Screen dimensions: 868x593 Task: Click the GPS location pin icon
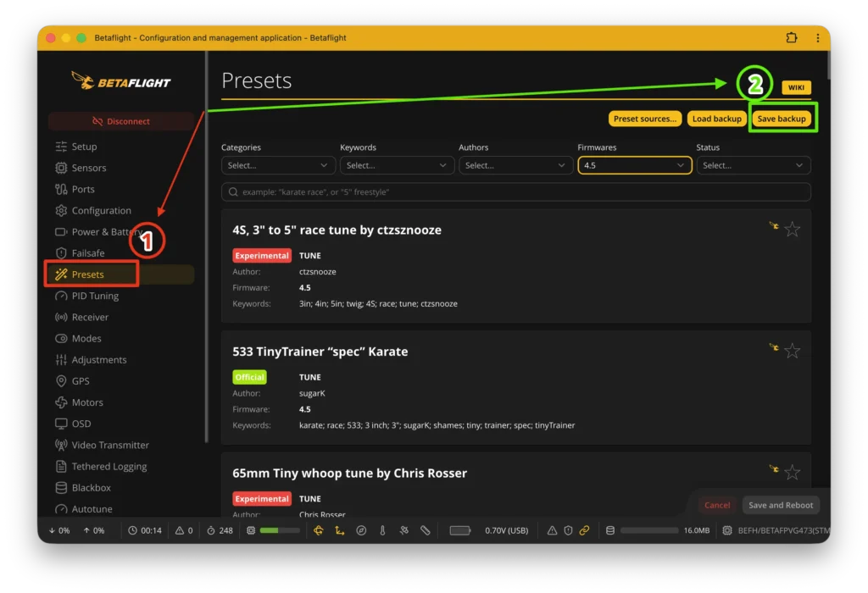pos(61,381)
